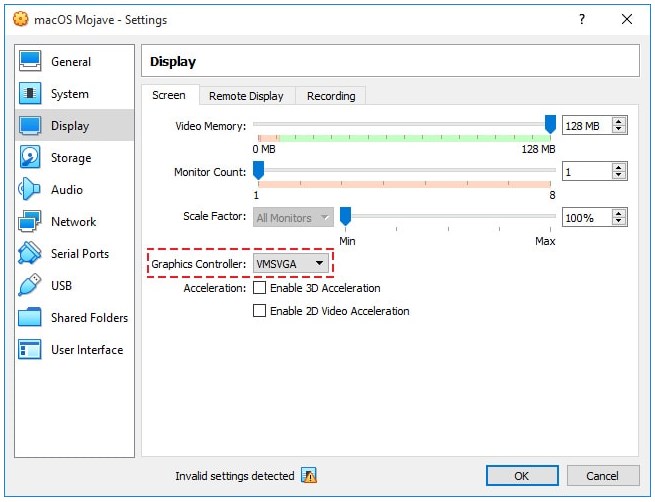Switch to the Remote Display tab
Screen dimensions: 655x502
[246, 96]
